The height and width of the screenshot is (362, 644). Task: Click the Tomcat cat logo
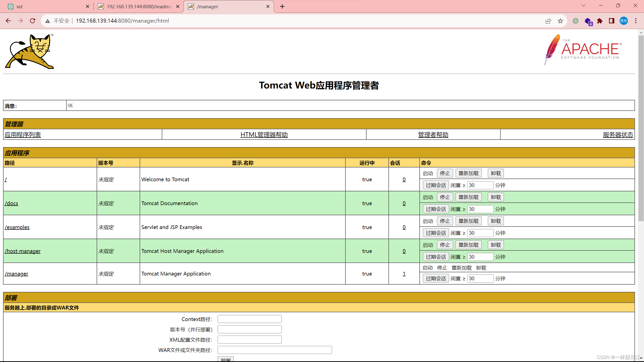coord(30,52)
